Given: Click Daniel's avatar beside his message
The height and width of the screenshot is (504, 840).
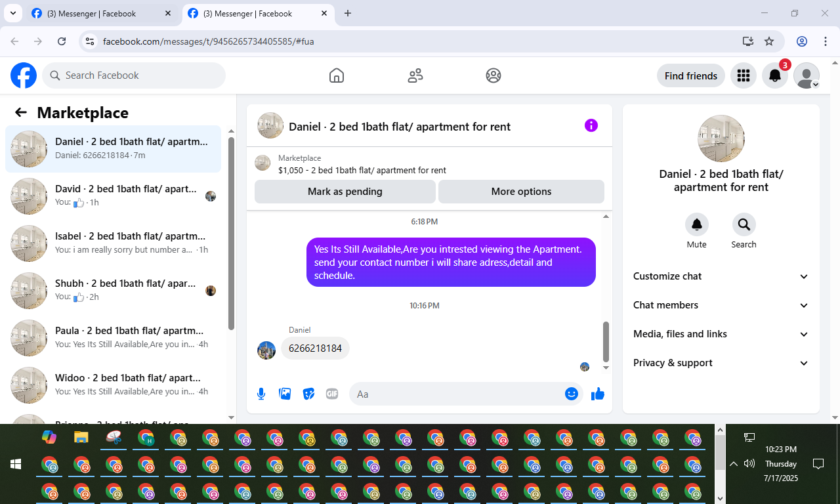Looking at the screenshot, I should pos(266,350).
